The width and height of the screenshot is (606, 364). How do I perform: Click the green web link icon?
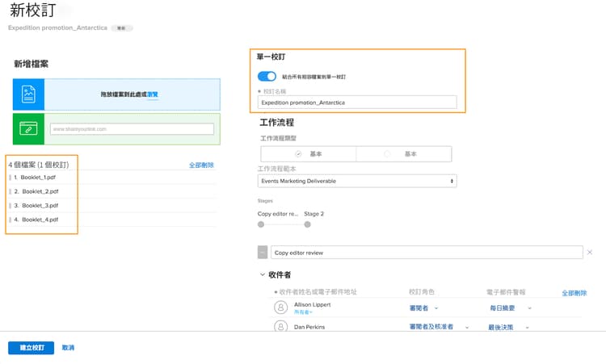coord(28,128)
